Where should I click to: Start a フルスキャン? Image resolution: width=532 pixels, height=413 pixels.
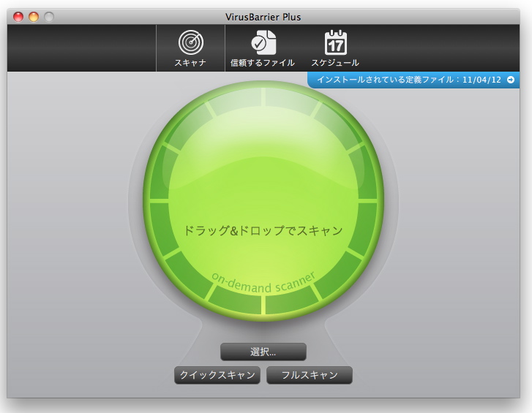point(310,375)
